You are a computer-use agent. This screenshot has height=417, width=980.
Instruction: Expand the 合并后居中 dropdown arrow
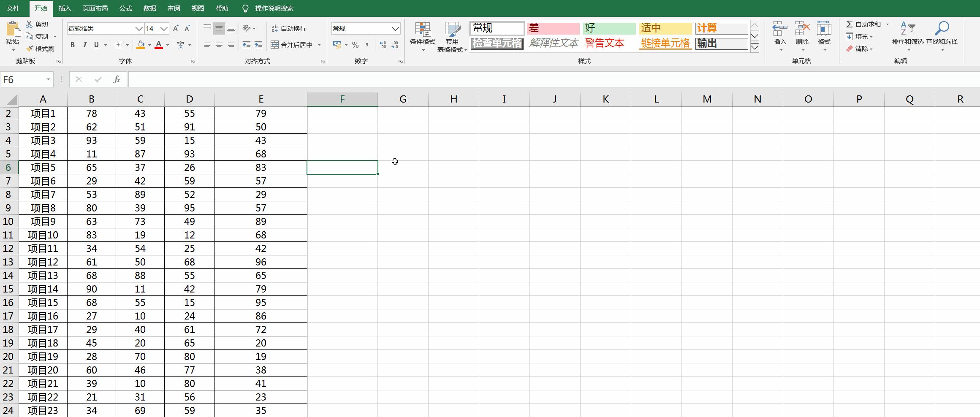320,45
